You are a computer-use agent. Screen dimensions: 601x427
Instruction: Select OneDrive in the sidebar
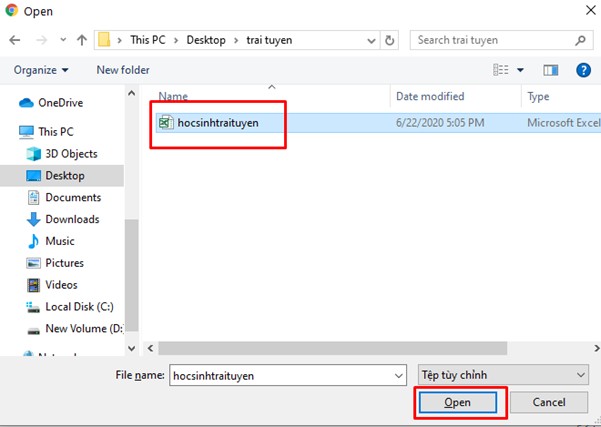click(60, 102)
